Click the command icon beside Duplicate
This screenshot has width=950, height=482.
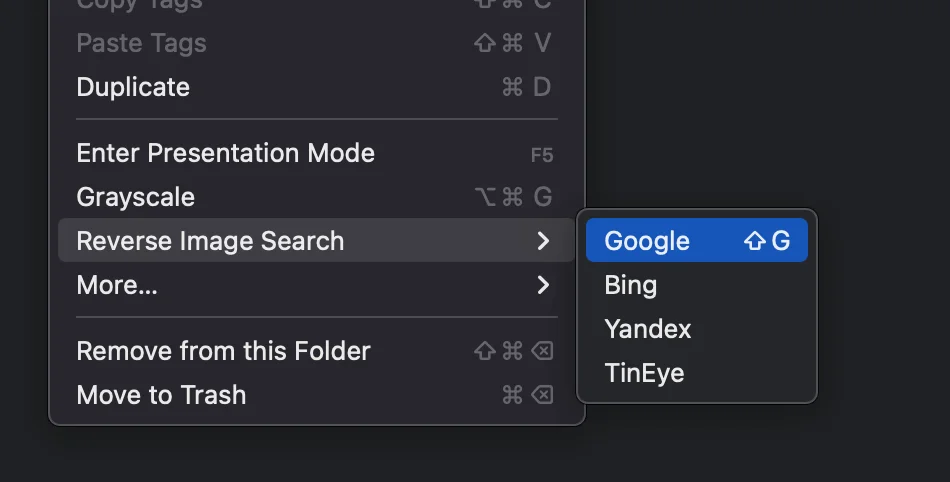[513, 87]
